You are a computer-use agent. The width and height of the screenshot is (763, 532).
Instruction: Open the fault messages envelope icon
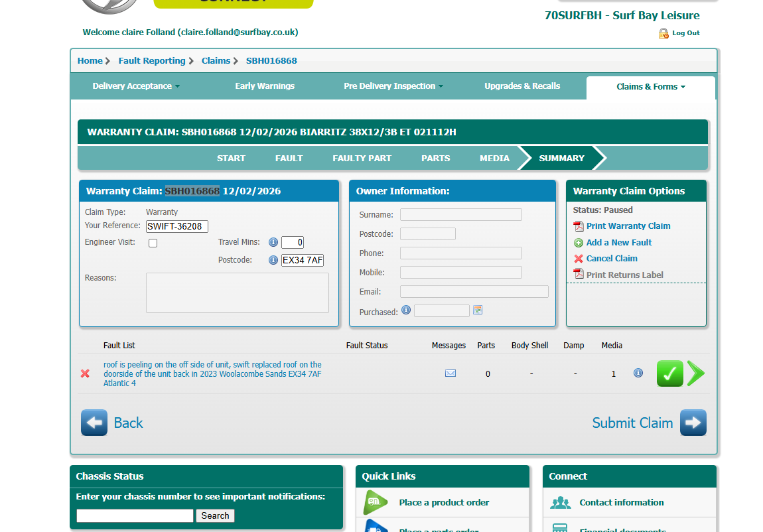[x=451, y=373]
